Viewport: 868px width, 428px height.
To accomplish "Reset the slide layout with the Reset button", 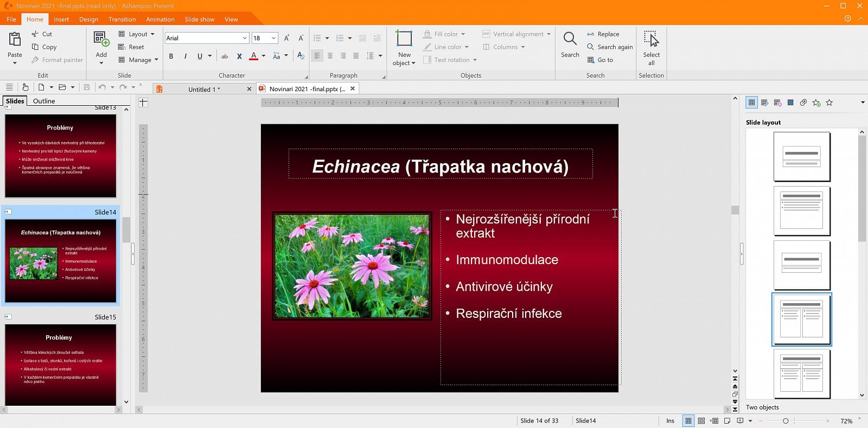I will (x=131, y=47).
